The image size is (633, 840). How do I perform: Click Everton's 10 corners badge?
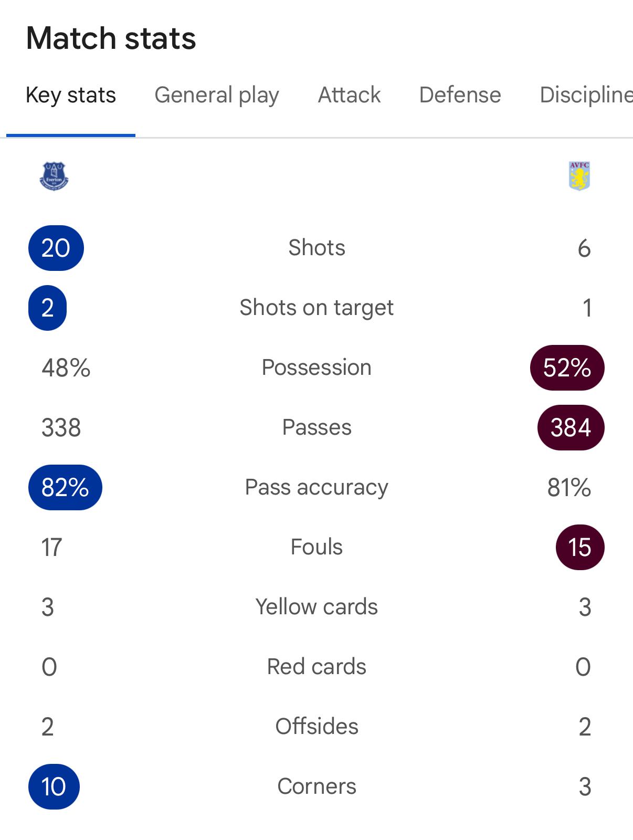54,786
